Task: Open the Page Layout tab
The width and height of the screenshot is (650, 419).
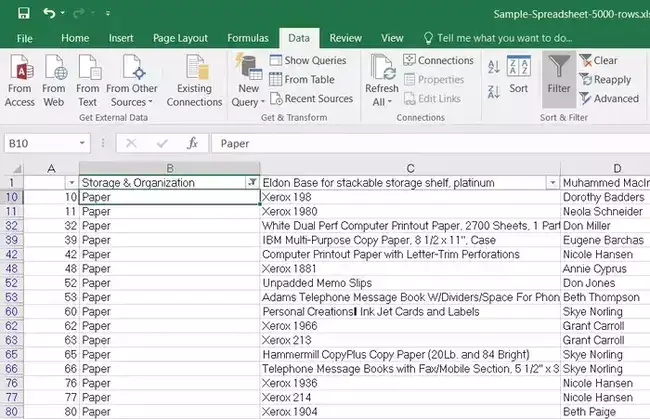Action: click(x=180, y=38)
